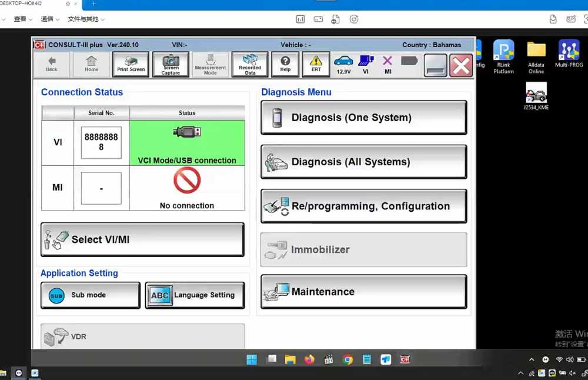
Task: Start Diagnosis (All Systems)
Action: click(364, 162)
